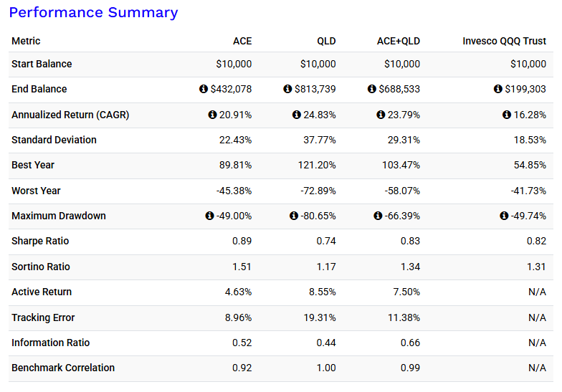This screenshot has width=562, height=392.
Task: Click QQQ Sharpe ratio value 0.82
Action: 536,241
